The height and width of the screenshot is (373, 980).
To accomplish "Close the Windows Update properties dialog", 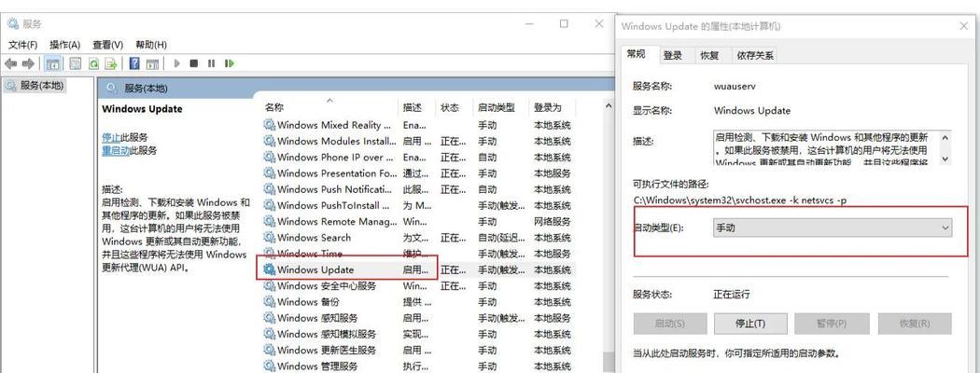I will tap(963, 26).
